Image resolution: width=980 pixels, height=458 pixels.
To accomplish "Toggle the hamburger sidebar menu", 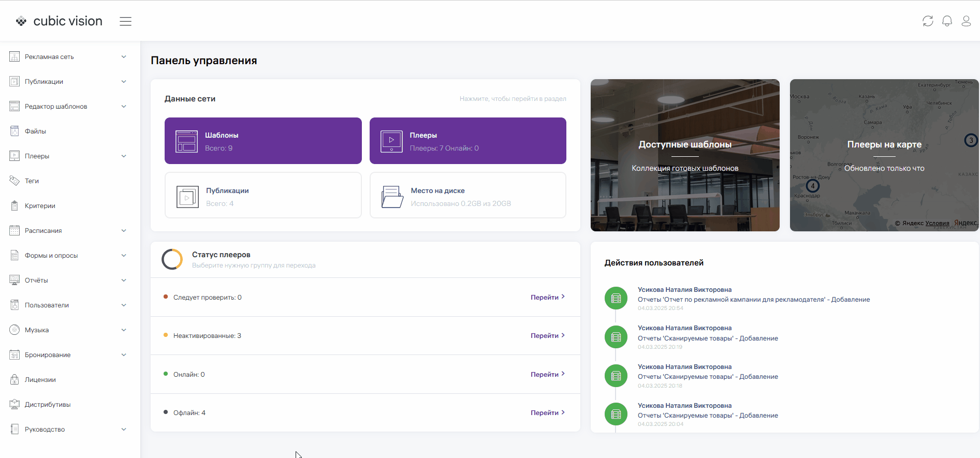I will click(x=125, y=21).
